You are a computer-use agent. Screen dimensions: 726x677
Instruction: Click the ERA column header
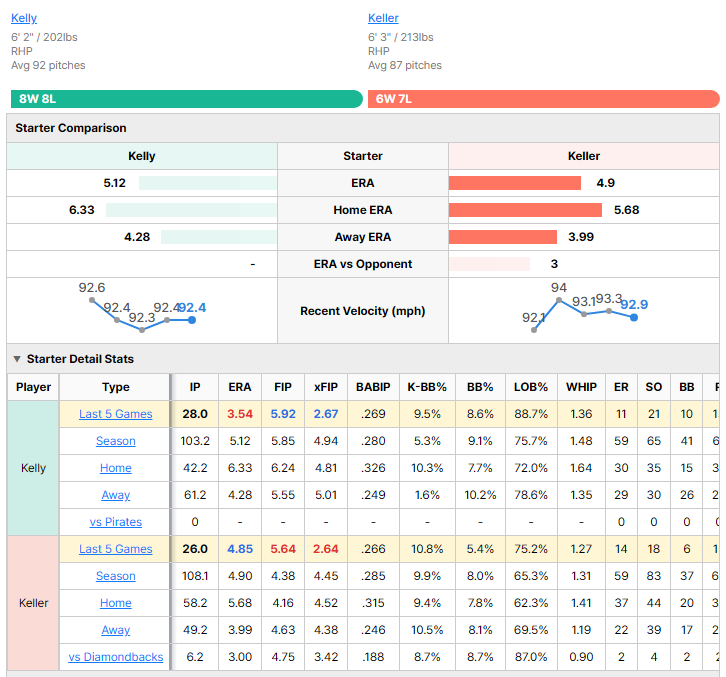239,387
